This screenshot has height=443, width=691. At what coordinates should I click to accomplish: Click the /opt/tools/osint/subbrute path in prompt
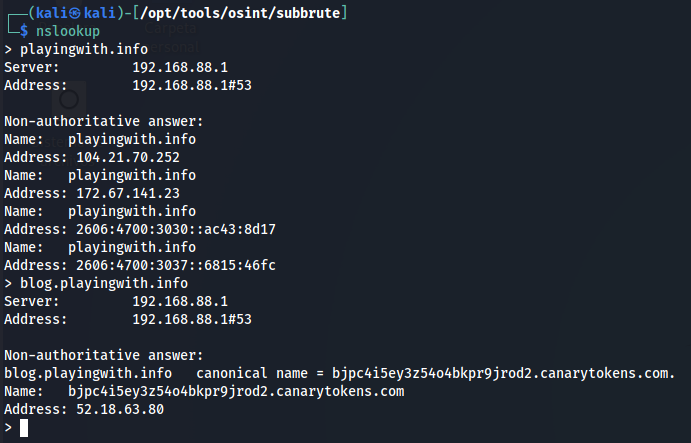pos(240,13)
